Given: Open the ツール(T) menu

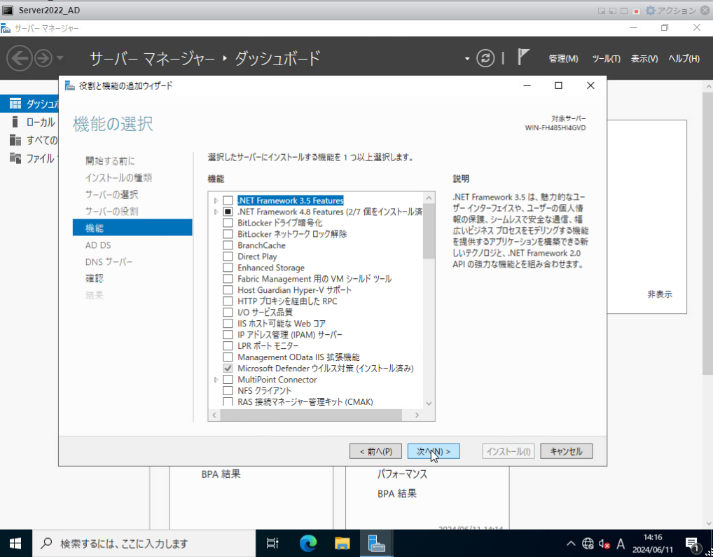Looking at the screenshot, I should click(x=606, y=59).
